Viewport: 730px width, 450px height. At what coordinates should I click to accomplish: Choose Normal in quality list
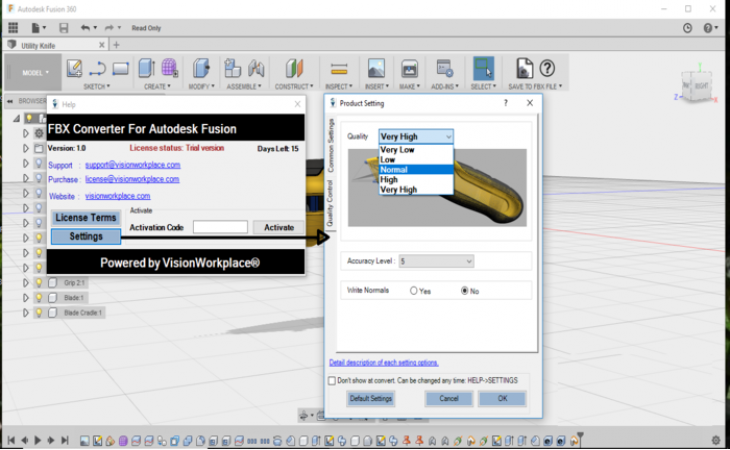(416, 169)
